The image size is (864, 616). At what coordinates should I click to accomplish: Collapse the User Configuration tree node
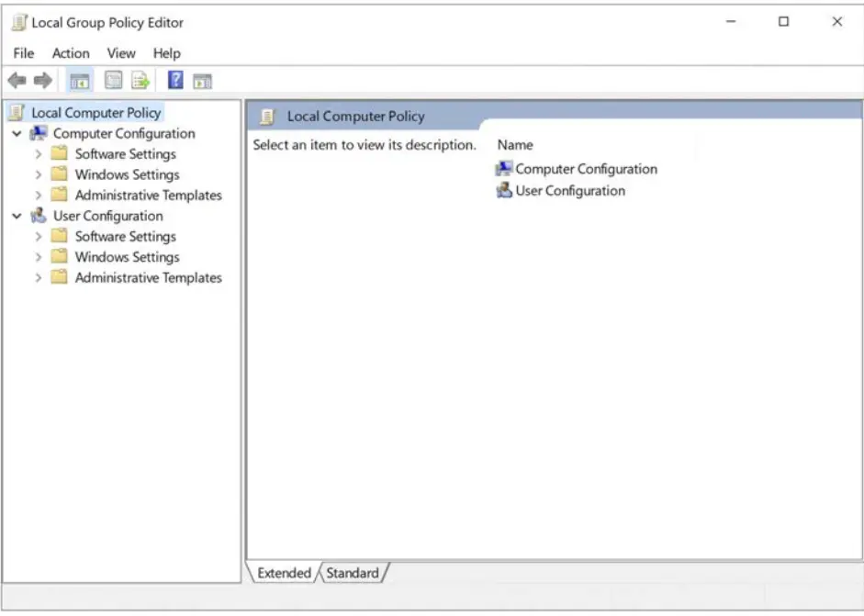17,217
